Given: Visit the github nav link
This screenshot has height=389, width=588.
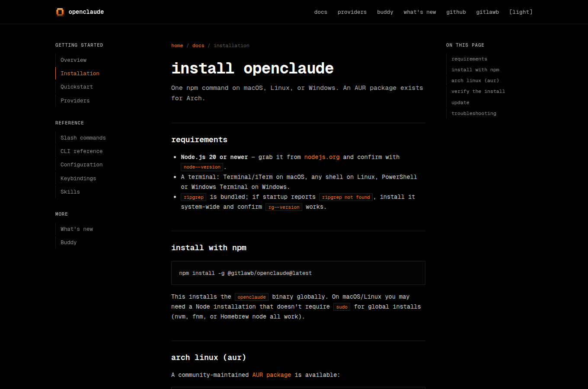Looking at the screenshot, I should click(456, 12).
